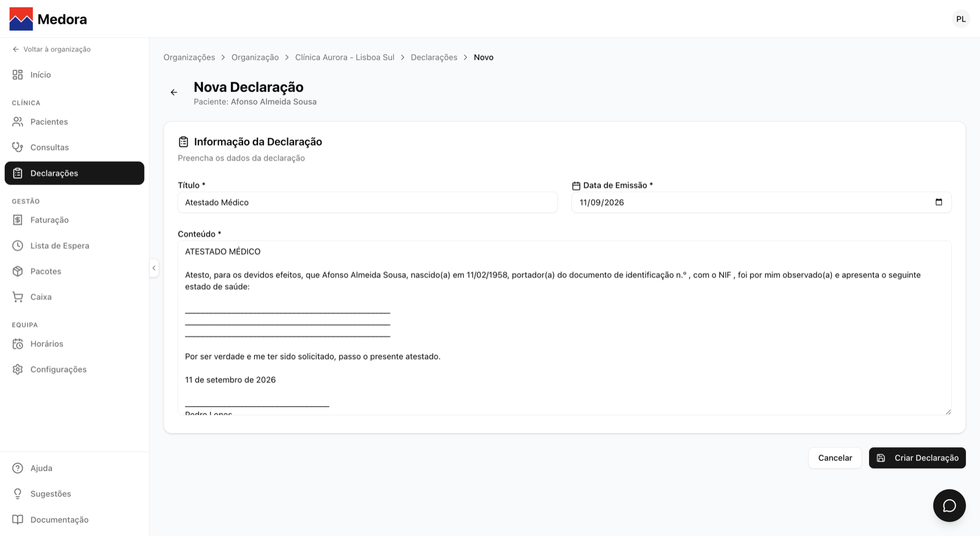
Task: Focus the Título input field
Action: pyautogui.click(x=367, y=202)
